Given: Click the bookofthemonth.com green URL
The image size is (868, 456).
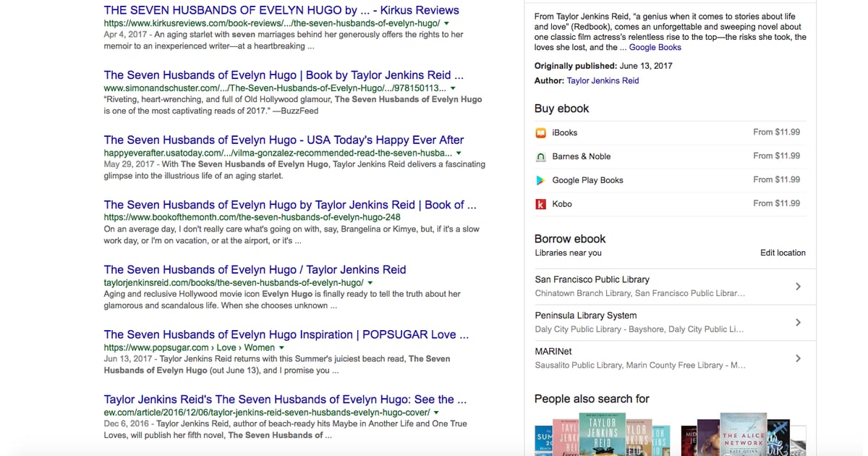Looking at the screenshot, I should 252,218.
